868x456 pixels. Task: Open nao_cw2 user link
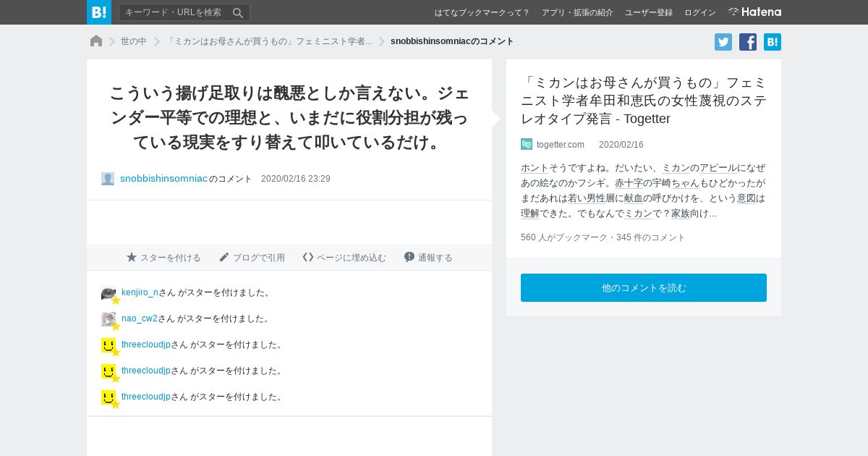tap(140, 318)
